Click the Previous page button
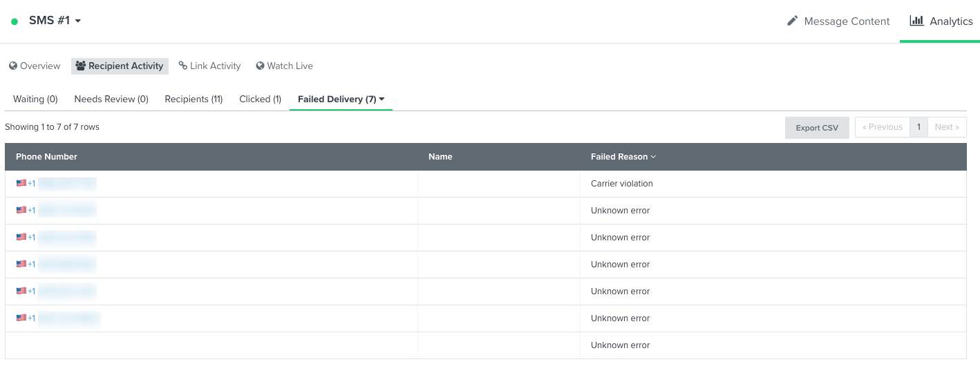Image resolution: width=980 pixels, height=373 pixels. [882, 127]
